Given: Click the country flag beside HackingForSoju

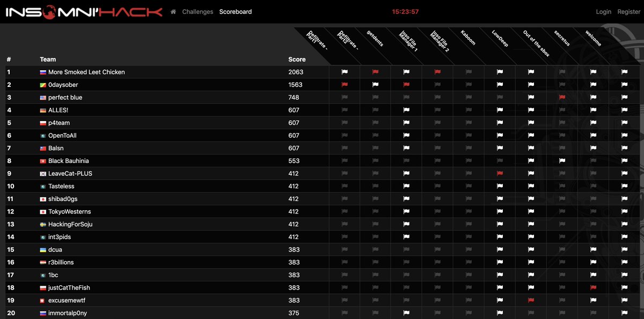Looking at the screenshot, I should pyautogui.click(x=43, y=225).
